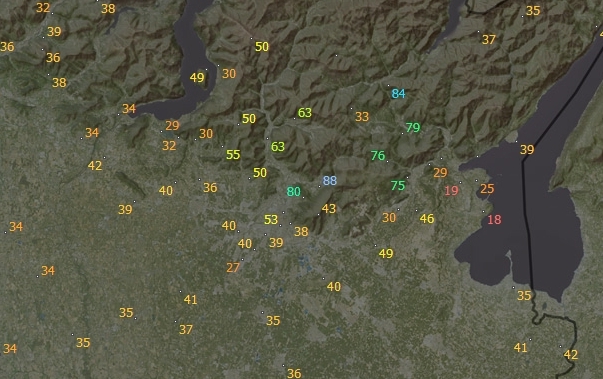Screen dimensions: 603x379
Task: Select the light-blue 88 station value
Action: [330, 180]
